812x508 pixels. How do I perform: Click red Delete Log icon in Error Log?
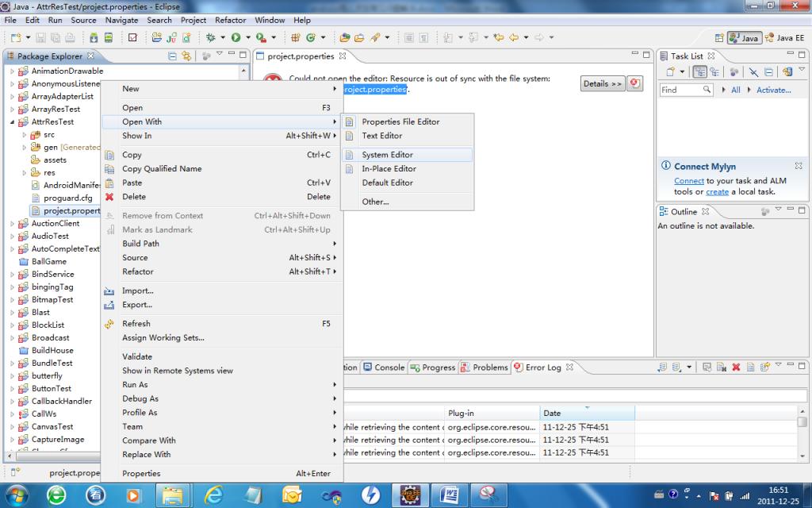click(x=736, y=367)
